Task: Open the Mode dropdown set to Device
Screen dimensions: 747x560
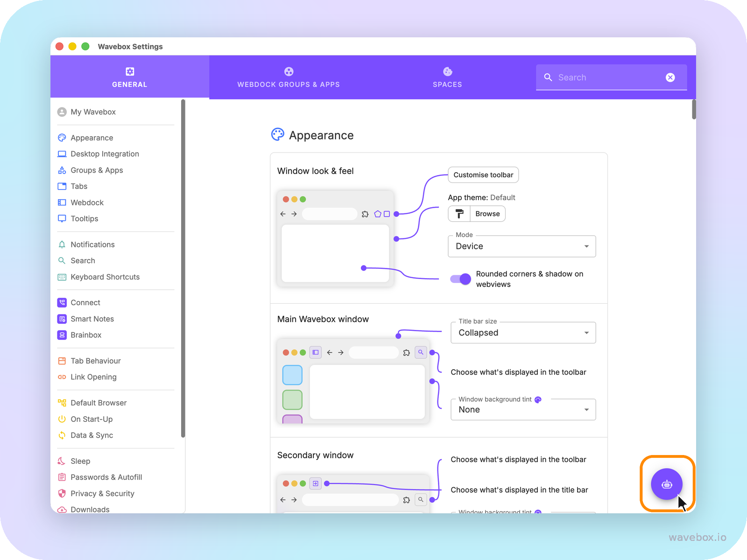Action: tap(522, 246)
